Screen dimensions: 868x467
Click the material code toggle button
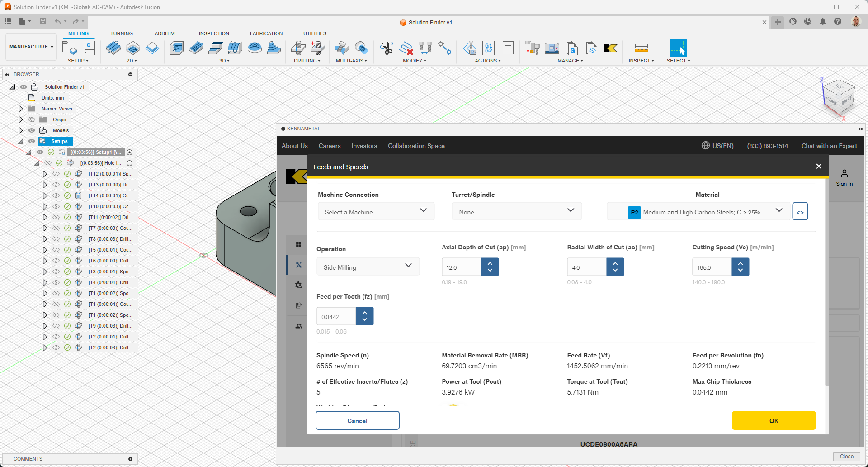point(800,212)
